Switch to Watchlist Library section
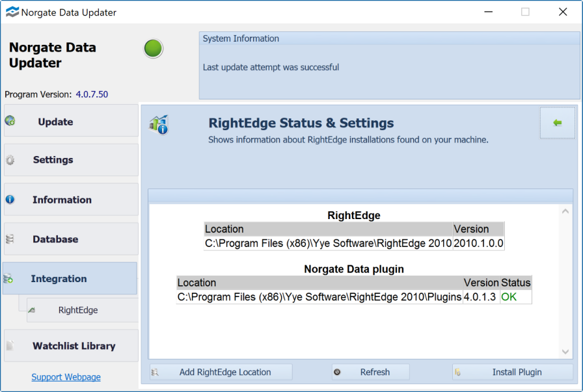Image resolution: width=583 pixels, height=392 pixels. (x=74, y=346)
